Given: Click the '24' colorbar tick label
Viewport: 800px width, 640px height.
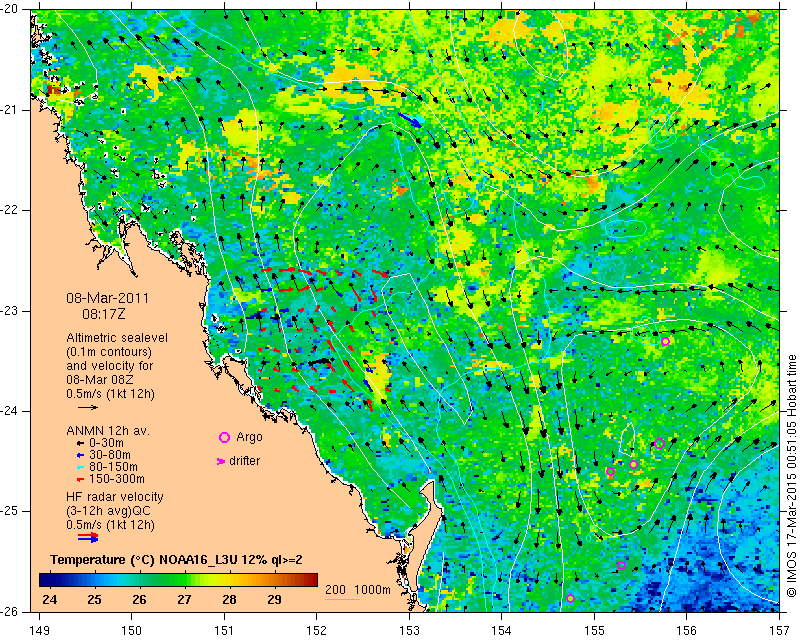Looking at the screenshot, I should [49, 599].
